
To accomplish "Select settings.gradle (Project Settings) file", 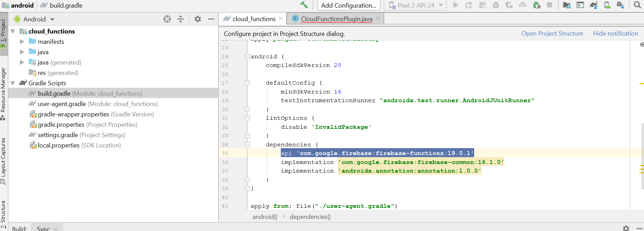I will click(77, 135).
